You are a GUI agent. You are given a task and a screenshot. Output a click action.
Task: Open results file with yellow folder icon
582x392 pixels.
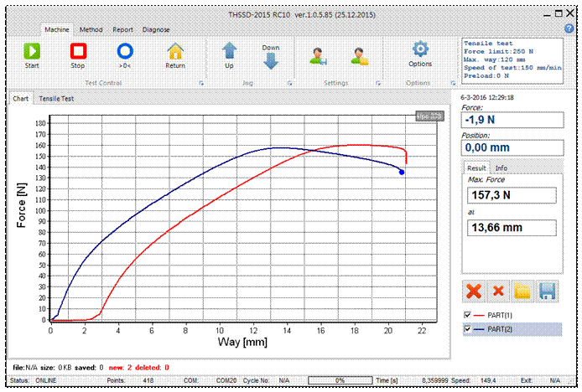522,291
